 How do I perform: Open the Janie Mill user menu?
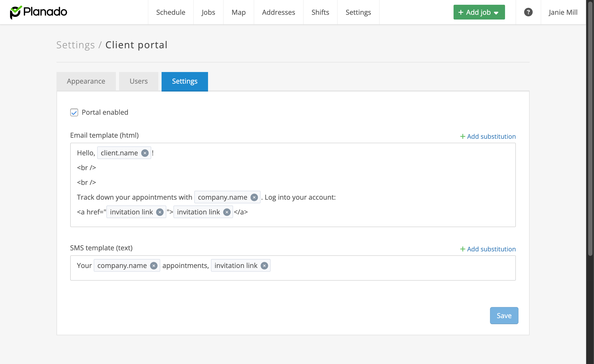563,12
